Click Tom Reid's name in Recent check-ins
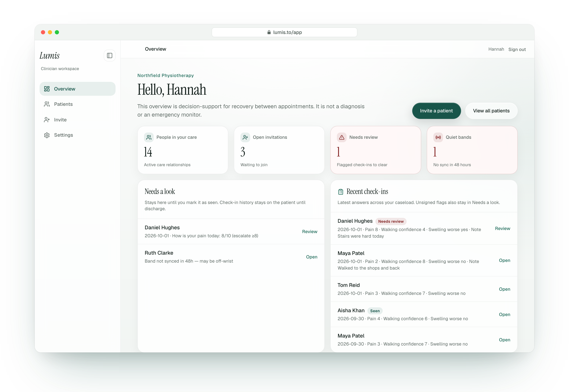The image size is (569, 392). [x=349, y=285]
